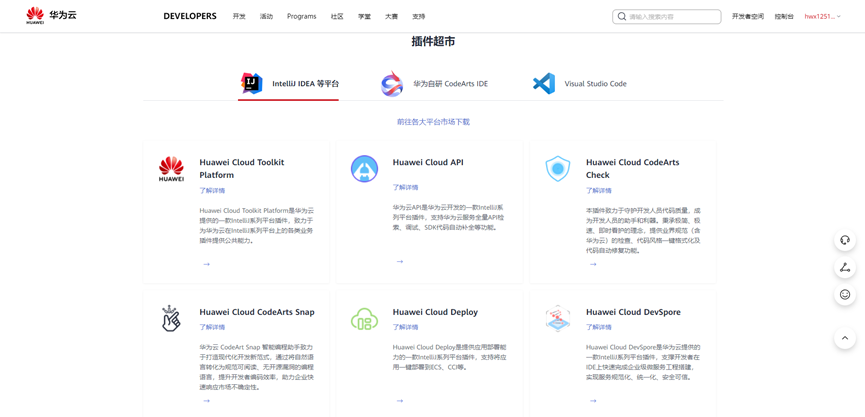
Task: Click 前往各大平台市场下载 link
Action: [433, 122]
